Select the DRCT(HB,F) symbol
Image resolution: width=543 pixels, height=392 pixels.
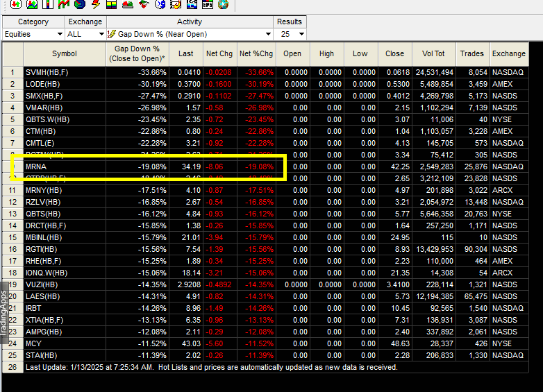46,225
